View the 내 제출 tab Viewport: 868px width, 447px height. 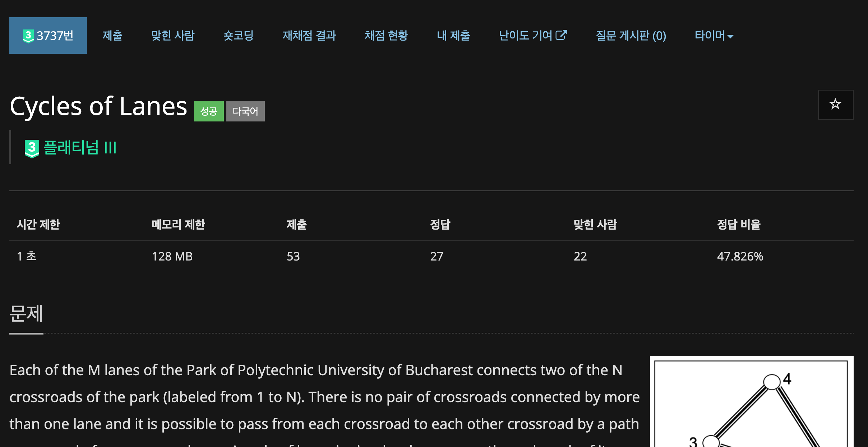453,36
